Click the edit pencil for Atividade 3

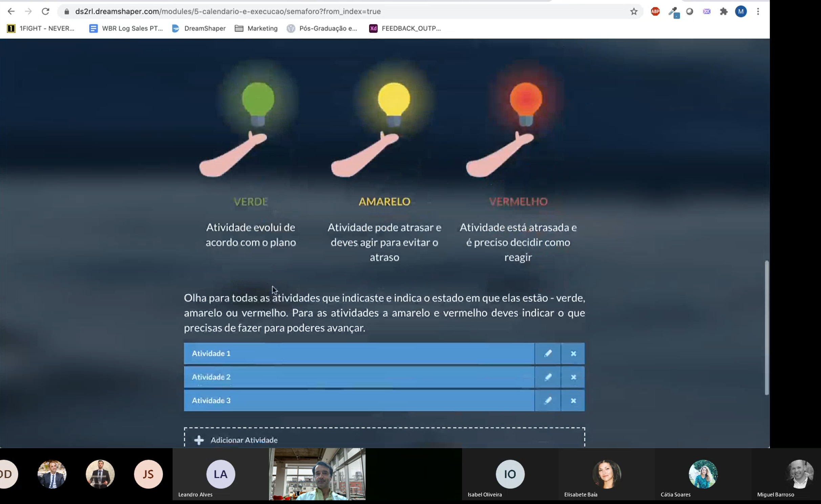(x=547, y=400)
